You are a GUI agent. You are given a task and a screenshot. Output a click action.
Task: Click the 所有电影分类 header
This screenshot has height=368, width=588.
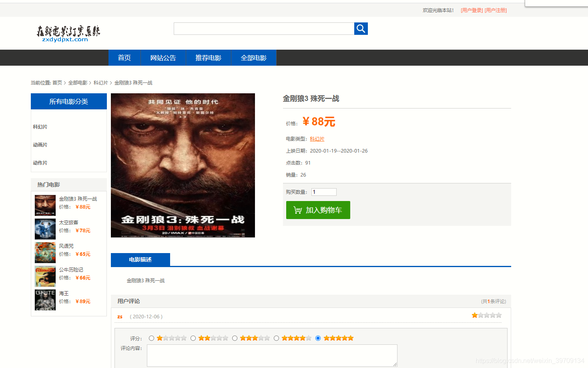(x=69, y=101)
